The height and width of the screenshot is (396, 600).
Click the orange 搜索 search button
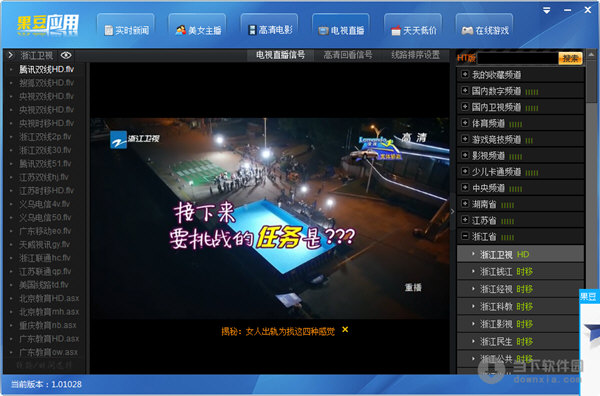pos(570,58)
